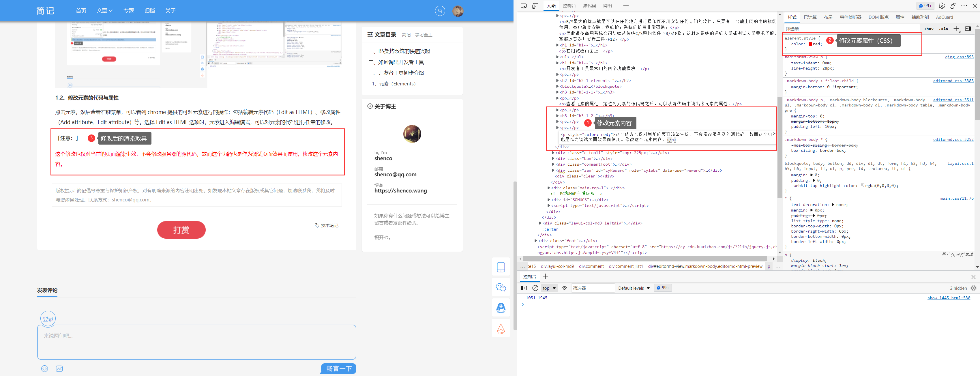Switch to the 源代码 tab
The image size is (980, 376).
[x=589, y=6]
